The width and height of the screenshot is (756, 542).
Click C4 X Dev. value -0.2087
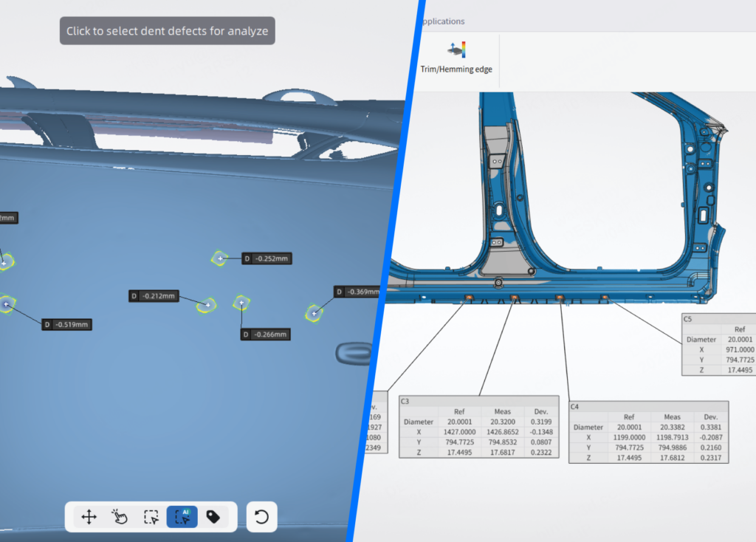coord(711,437)
